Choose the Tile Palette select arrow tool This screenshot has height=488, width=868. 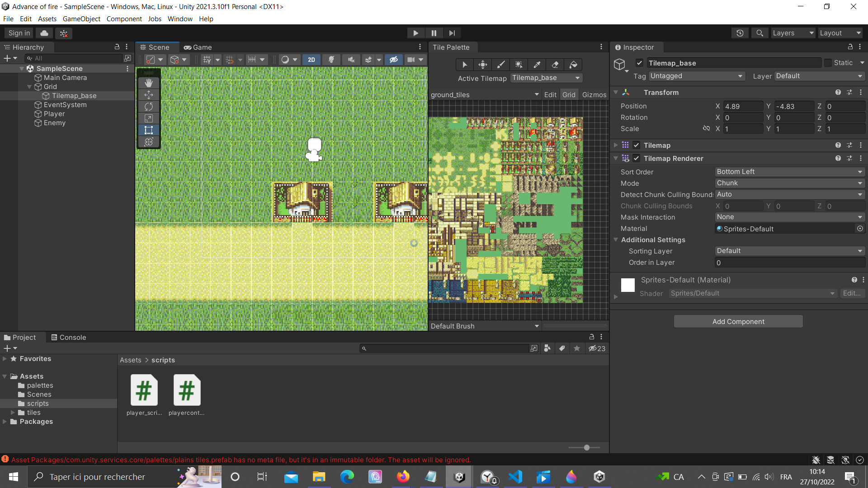pyautogui.click(x=464, y=65)
